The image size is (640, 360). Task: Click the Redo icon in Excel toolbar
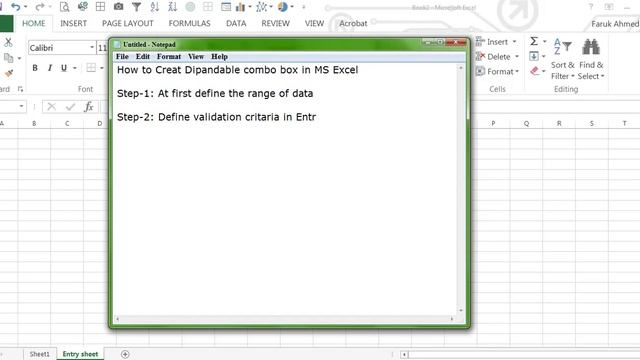click(x=40, y=7)
